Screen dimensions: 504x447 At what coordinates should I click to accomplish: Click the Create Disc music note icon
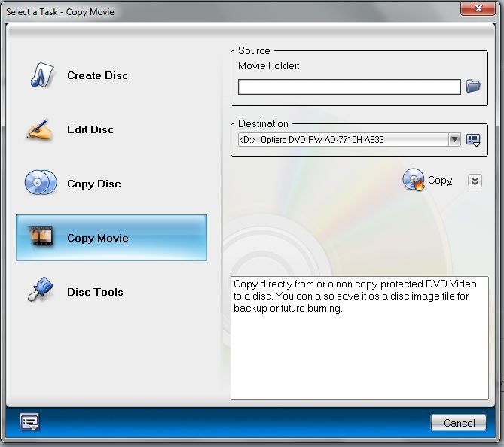pyautogui.click(x=41, y=75)
